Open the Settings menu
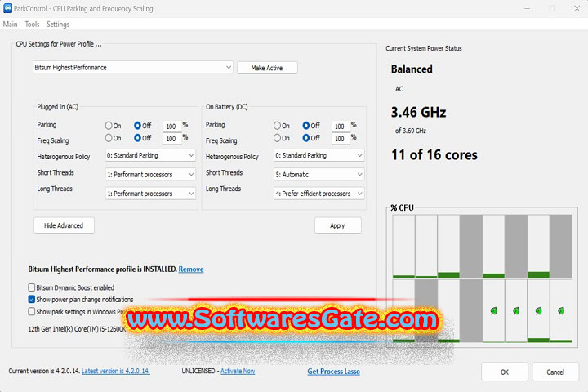588x392 pixels. [58, 24]
